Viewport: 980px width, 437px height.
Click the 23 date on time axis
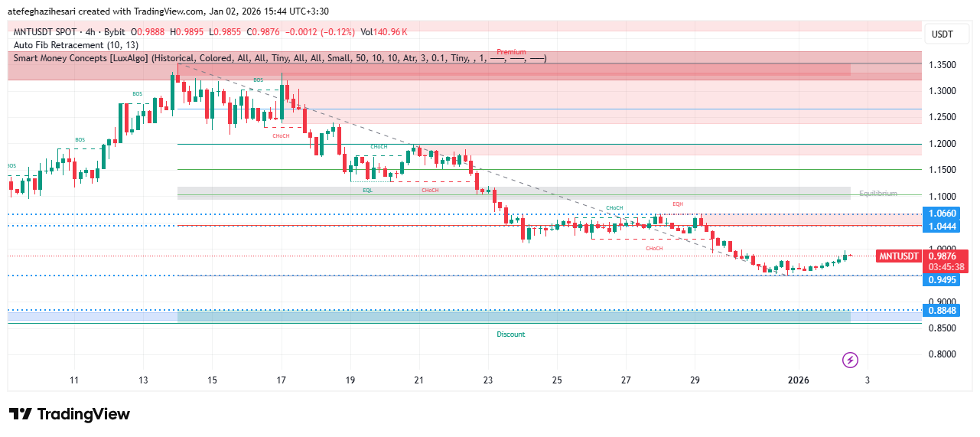(x=488, y=380)
